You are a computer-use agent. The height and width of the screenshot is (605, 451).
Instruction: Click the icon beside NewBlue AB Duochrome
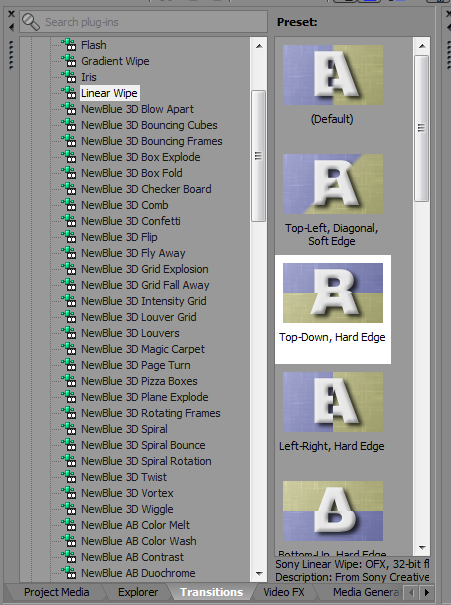pyautogui.click(x=69, y=573)
